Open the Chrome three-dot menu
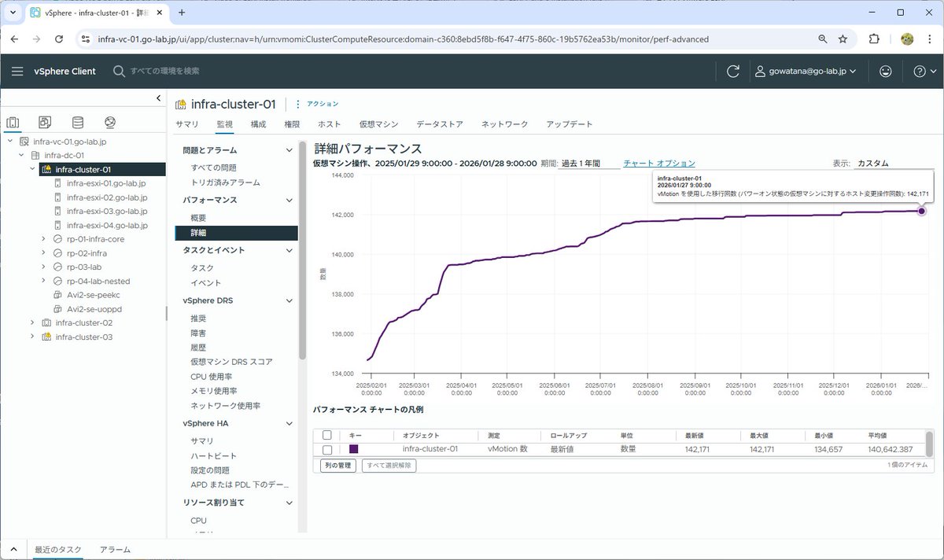944x560 pixels. [x=930, y=39]
